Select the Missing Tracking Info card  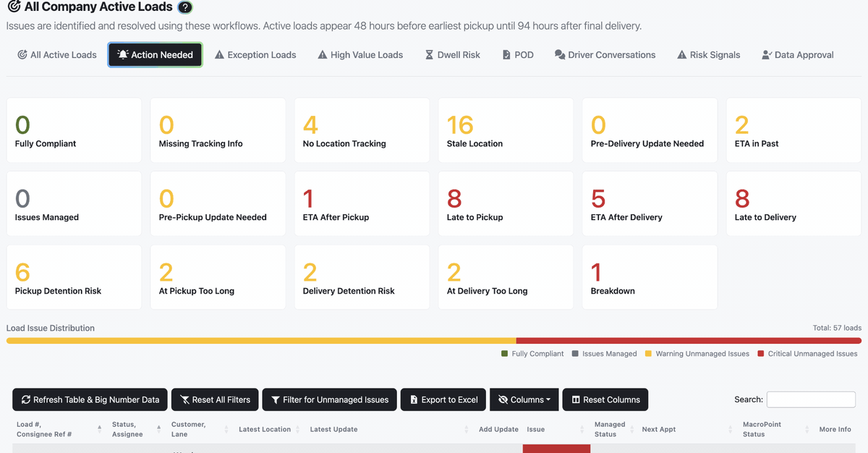click(x=218, y=130)
